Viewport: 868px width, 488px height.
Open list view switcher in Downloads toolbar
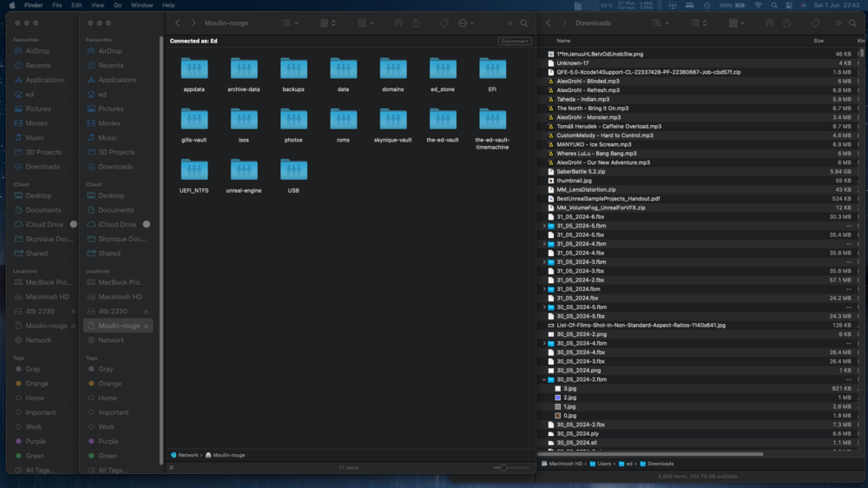coord(699,23)
